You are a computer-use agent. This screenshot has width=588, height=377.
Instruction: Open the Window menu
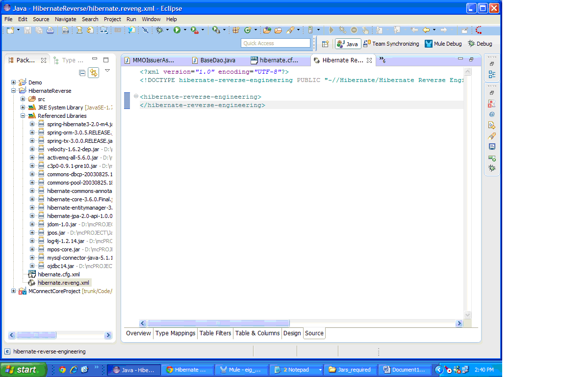click(x=151, y=19)
